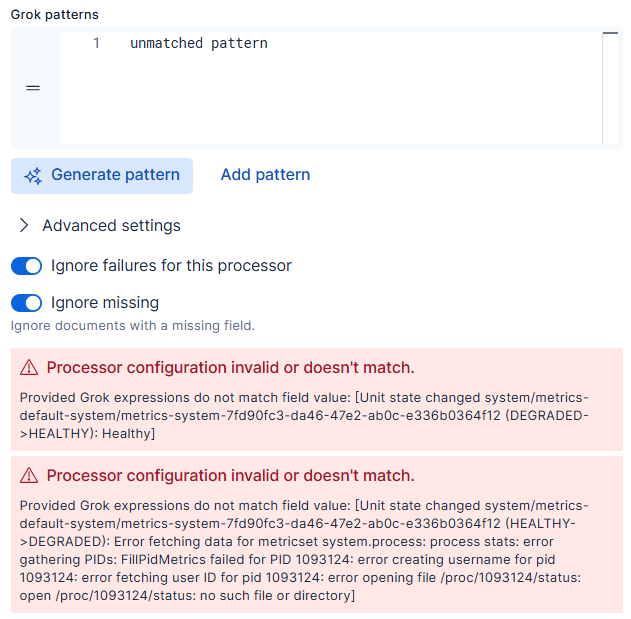Place the cursor in 'unmatched pattern' editor text
Screen dimensions: 631x619
(198, 44)
